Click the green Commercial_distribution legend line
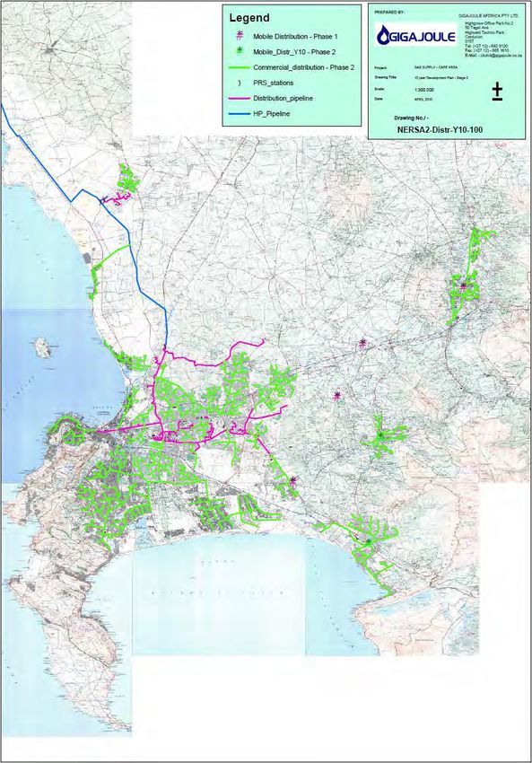This screenshot has width=532, height=763. [239, 67]
